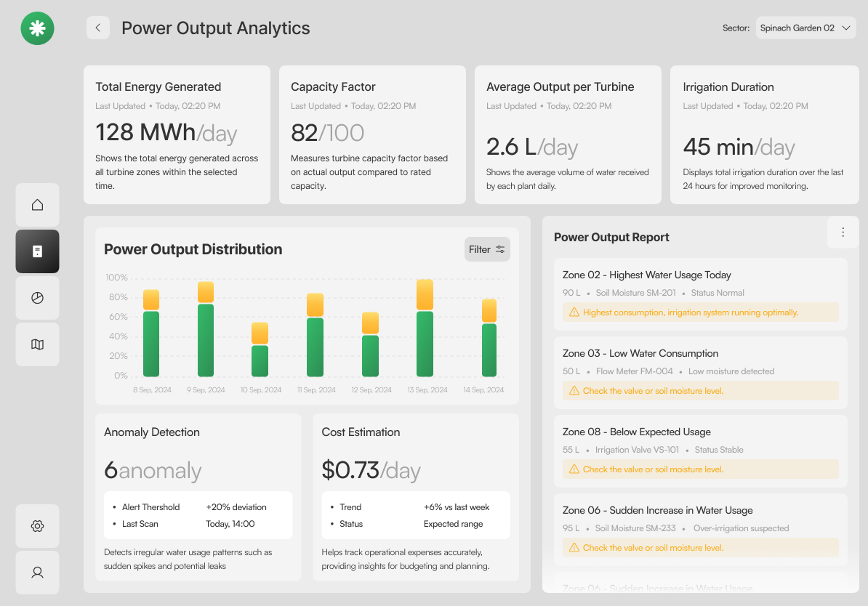
Task: Click Flow Meter FM-004 sensor label
Action: pyautogui.click(x=635, y=371)
